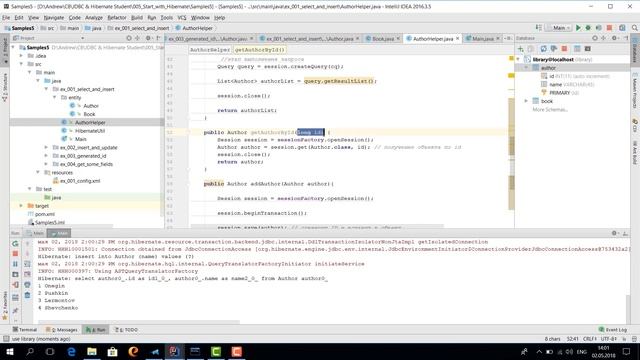640x360 pixels.
Task: Dump threads using the camera icon
Action: point(15,275)
